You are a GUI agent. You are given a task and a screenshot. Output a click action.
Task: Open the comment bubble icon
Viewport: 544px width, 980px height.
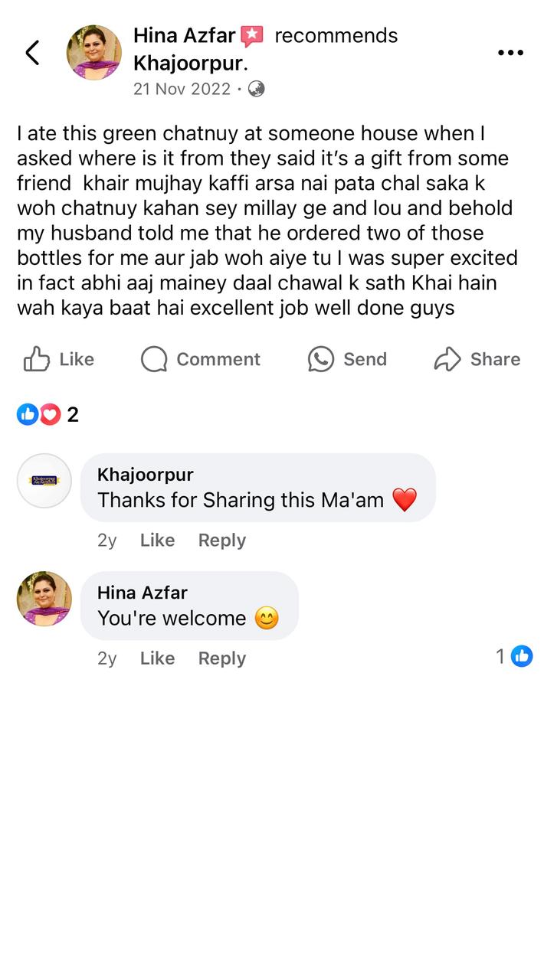(153, 359)
